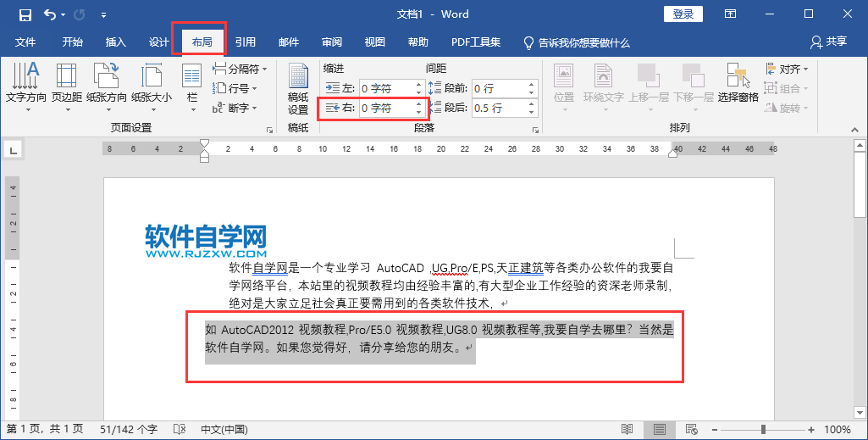The height and width of the screenshot is (440, 868).
Task: Open the 审阅 tab
Action: [x=332, y=42]
